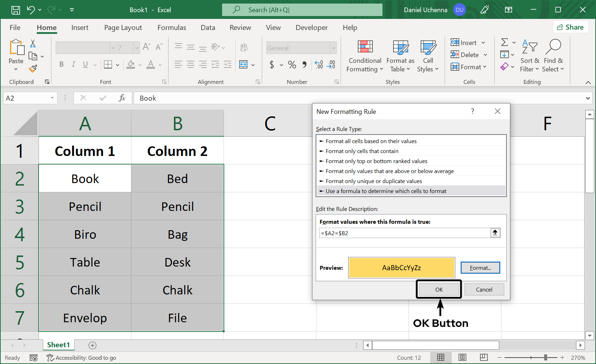The image size is (596, 364).
Task: Toggle italic formatting
Action: coord(73,65)
